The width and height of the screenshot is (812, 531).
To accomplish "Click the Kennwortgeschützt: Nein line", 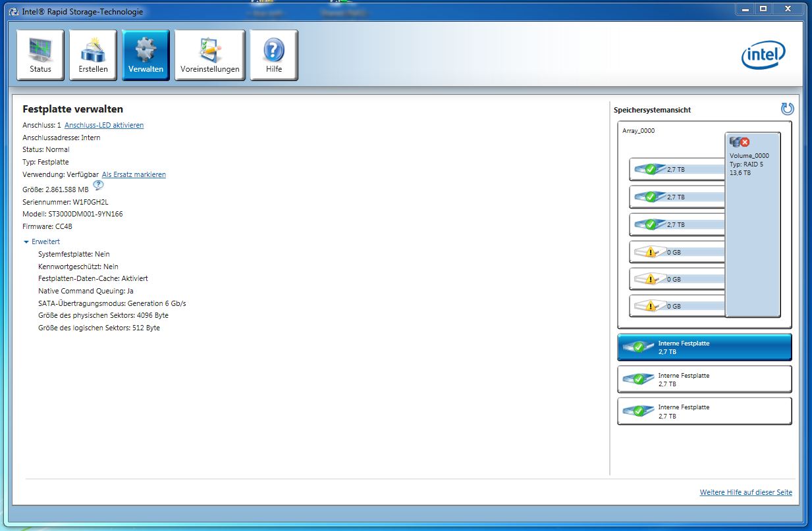I will click(78, 266).
